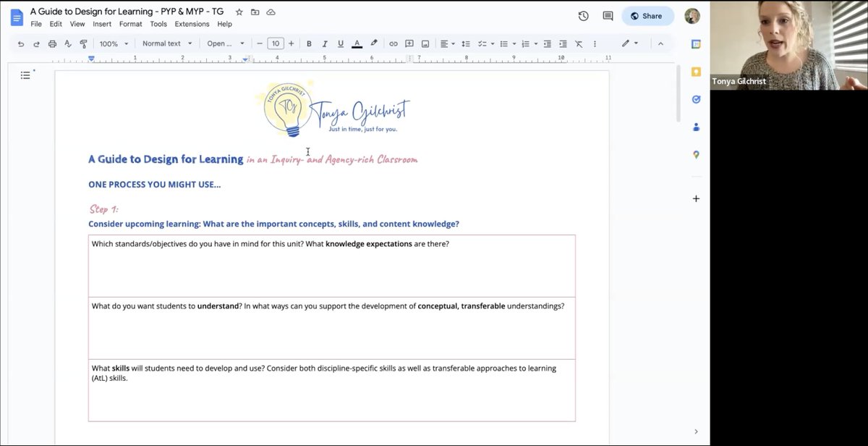Open Google Calendar side panel
The image size is (868, 446).
click(696, 44)
